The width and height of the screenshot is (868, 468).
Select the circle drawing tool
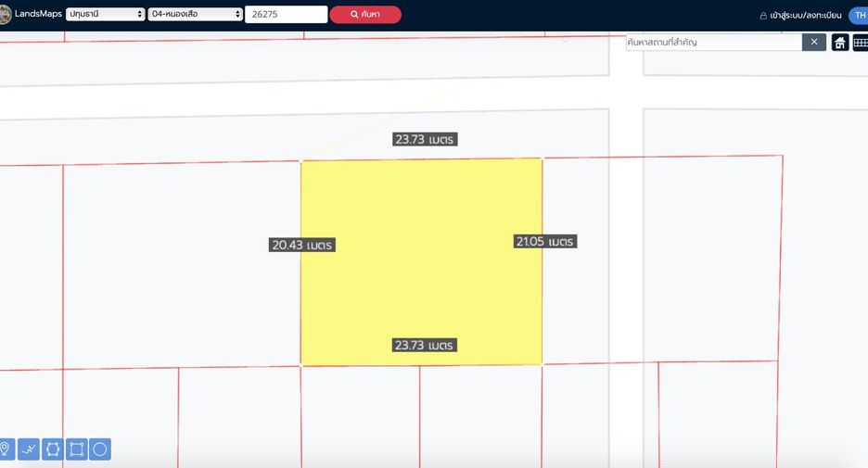click(100, 449)
